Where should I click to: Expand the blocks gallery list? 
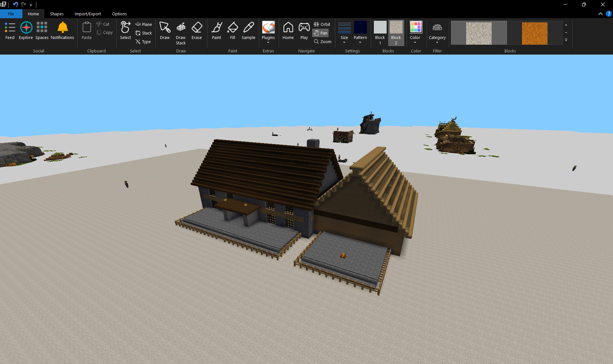pos(566,40)
